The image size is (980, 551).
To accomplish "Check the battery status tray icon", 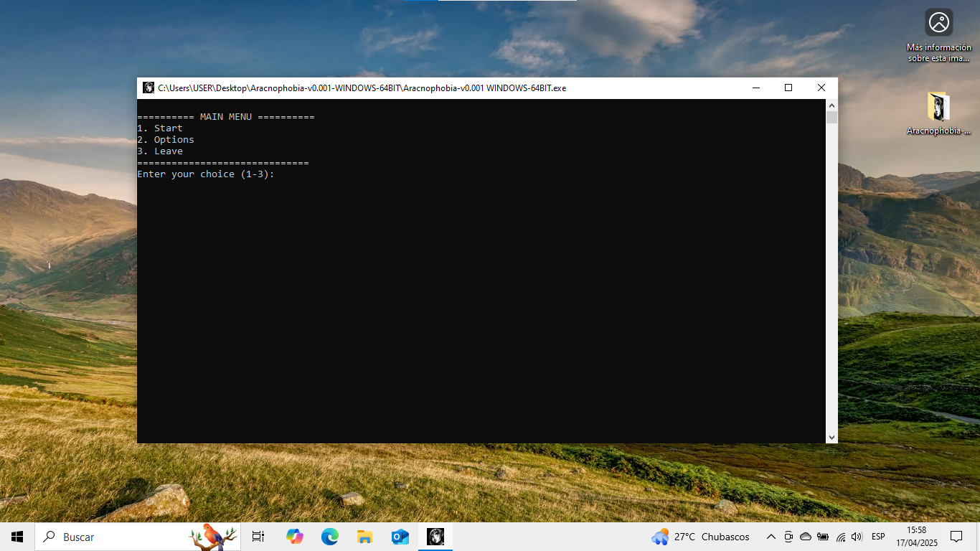I will [823, 537].
